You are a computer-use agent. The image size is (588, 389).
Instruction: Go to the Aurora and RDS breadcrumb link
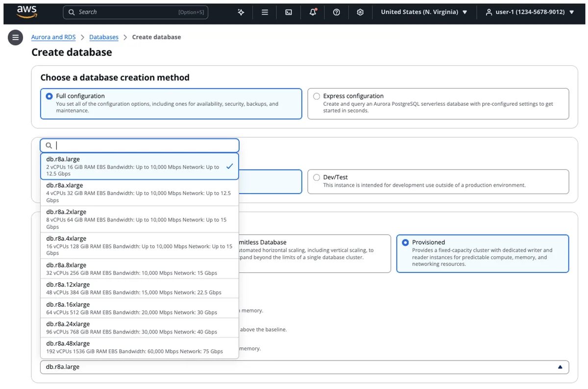tap(54, 37)
